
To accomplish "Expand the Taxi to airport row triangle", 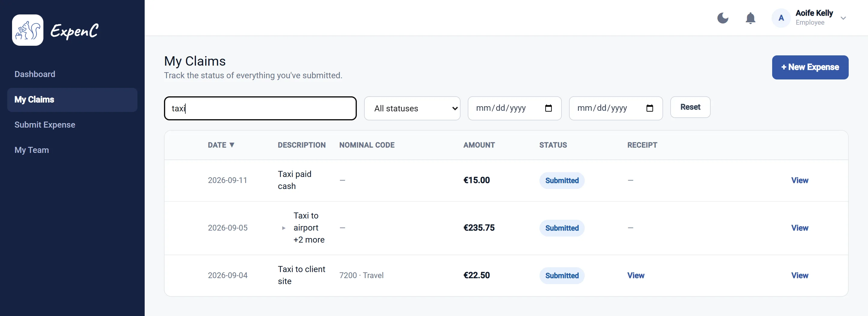I will pos(284,228).
